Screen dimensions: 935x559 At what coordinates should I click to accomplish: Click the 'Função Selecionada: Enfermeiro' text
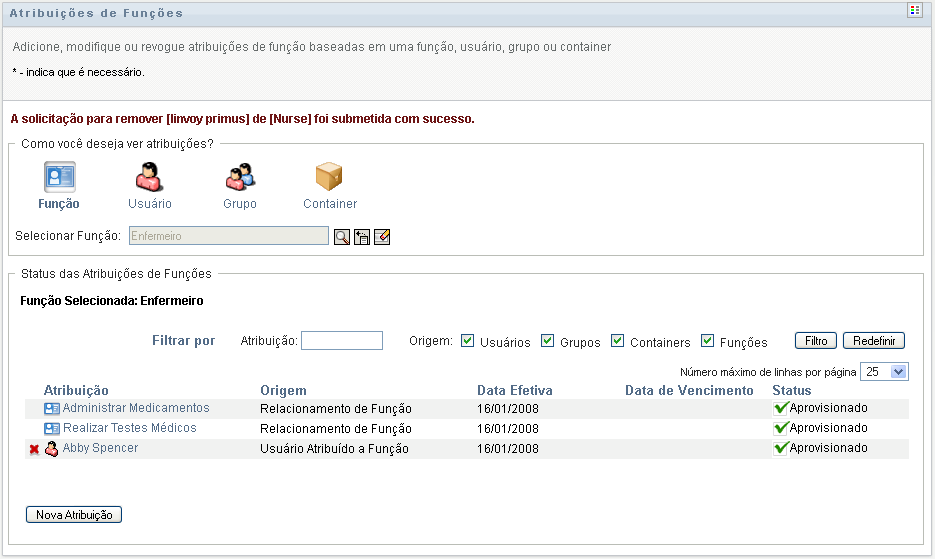pyautogui.click(x=112, y=301)
